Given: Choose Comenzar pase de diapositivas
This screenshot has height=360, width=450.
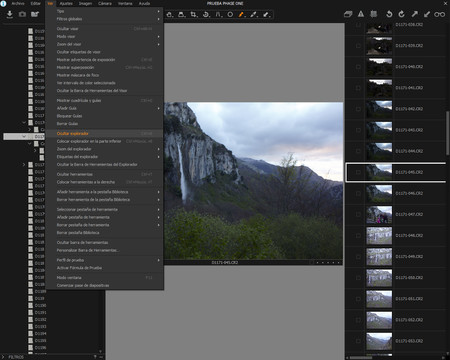Looking at the screenshot, I should (105, 285).
